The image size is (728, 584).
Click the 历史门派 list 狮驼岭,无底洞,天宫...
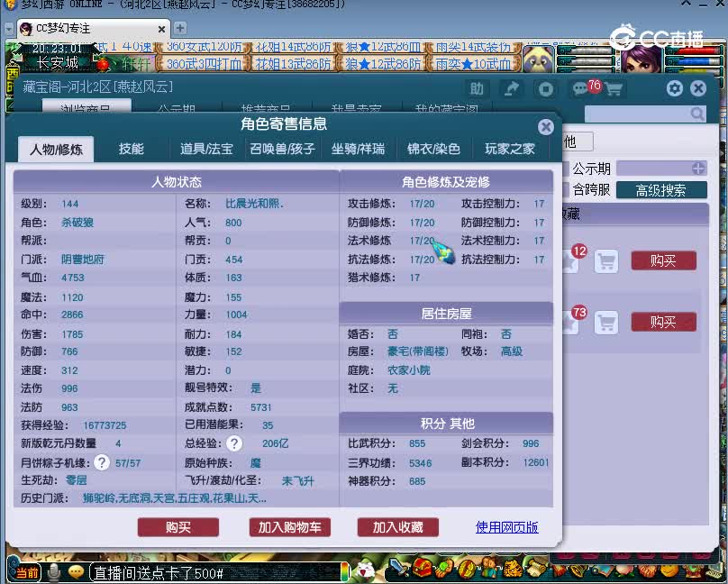(x=175, y=499)
